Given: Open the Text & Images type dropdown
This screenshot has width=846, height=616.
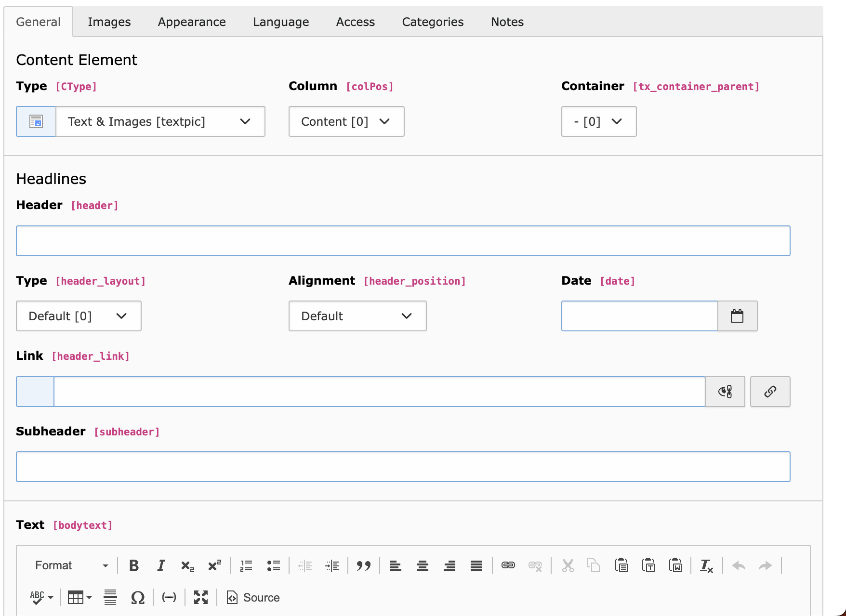Looking at the screenshot, I should click(x=160, y=121).
